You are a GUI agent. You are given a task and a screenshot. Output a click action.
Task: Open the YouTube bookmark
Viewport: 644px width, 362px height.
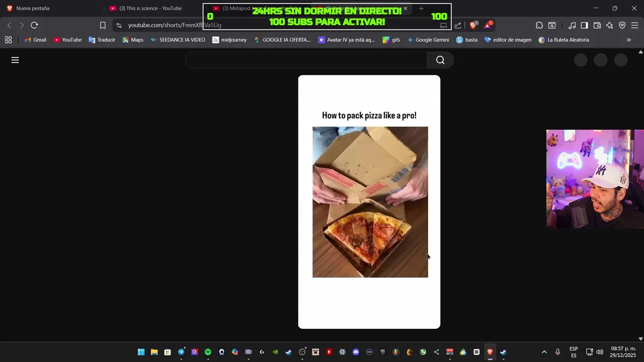click(x=67, y=40)
